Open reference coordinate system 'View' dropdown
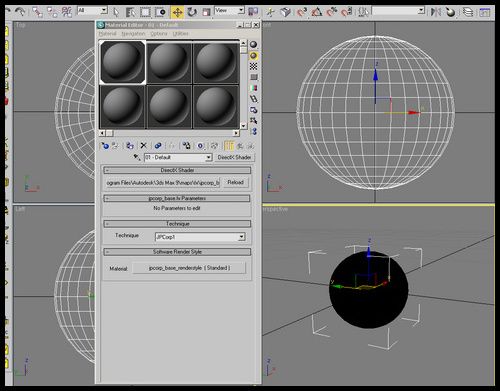 [x=229, y=11]
